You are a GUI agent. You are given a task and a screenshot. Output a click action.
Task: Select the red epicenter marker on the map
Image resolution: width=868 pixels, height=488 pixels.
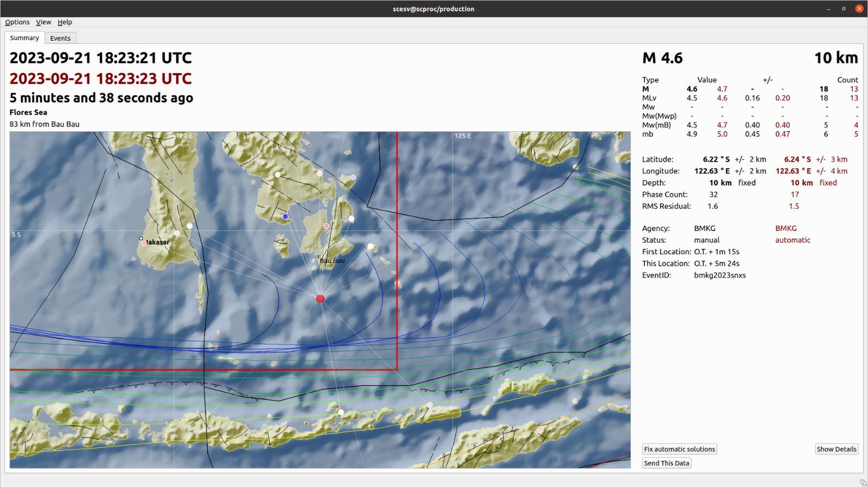[320, 298]
